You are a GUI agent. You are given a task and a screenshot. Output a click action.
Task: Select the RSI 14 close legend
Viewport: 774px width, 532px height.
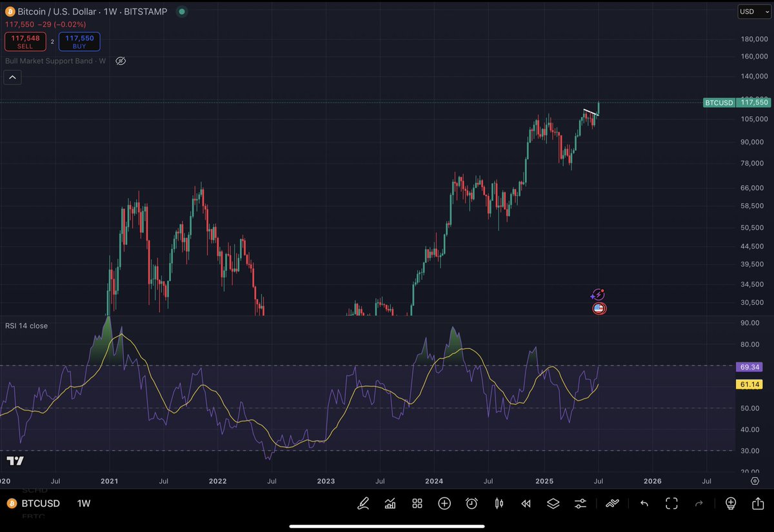click(26, 326)
